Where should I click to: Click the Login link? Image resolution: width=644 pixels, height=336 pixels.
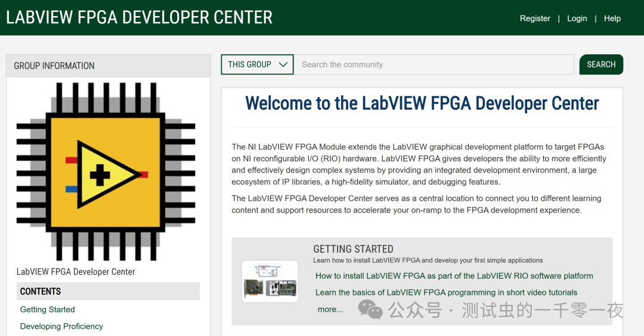coord(577,18)
